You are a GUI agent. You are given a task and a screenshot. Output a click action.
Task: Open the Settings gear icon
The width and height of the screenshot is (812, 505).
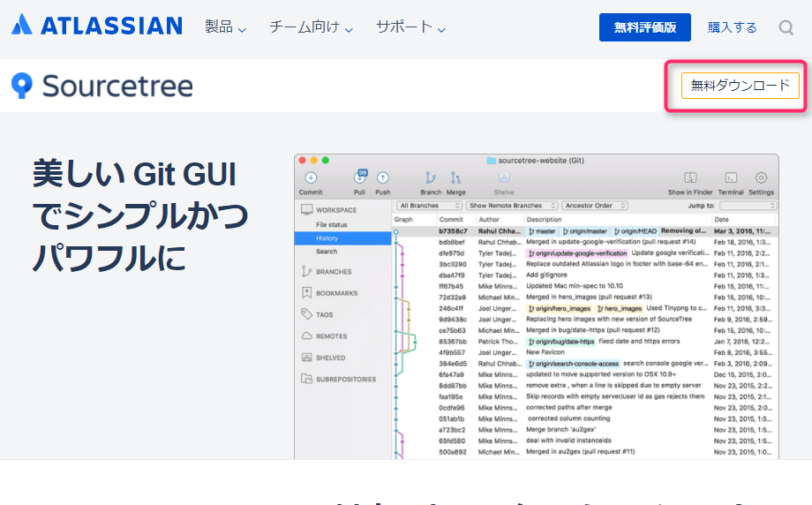coord(761,178)
